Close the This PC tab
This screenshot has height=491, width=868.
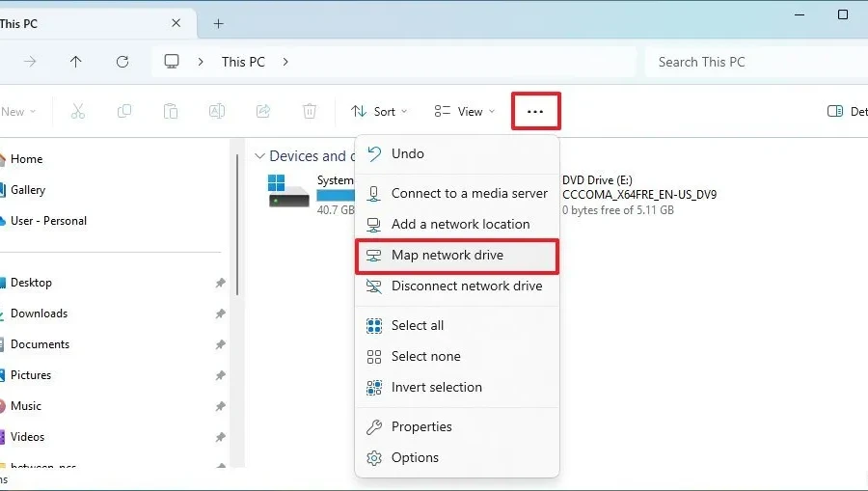[x=176, y=23]
